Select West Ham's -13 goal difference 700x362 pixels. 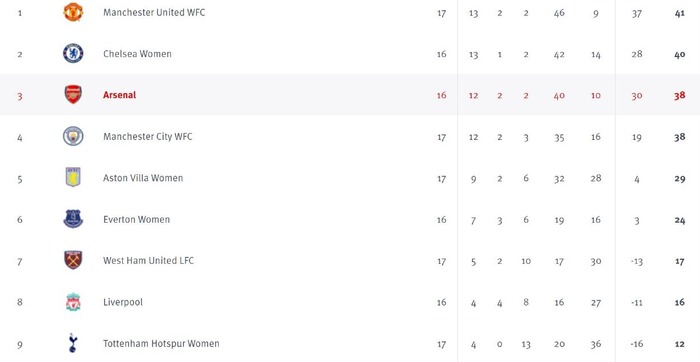[637, 262]
